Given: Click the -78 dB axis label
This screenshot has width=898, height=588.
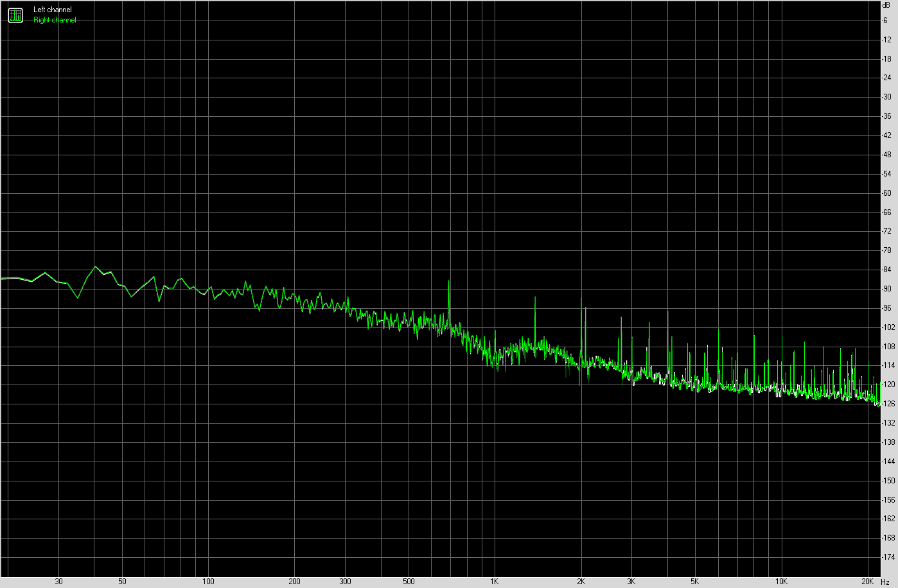Looking at the screenshot, I should [887, 250].
